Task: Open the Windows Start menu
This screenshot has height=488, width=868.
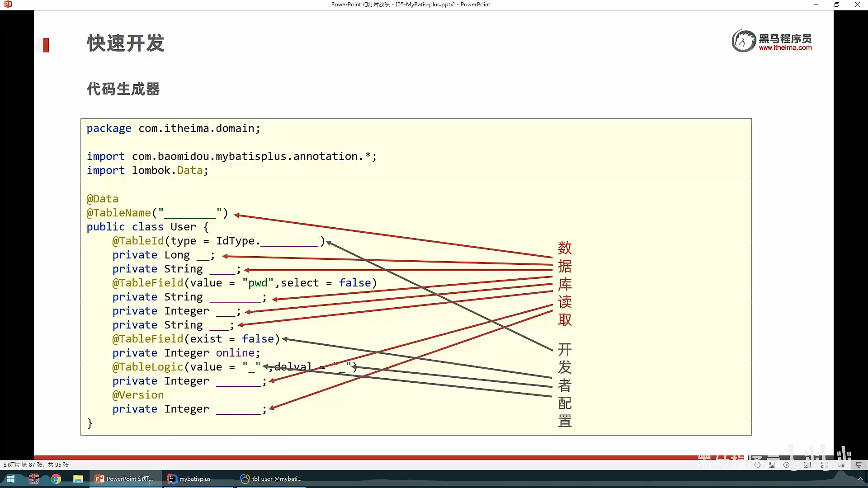Action: coord(11,479)
